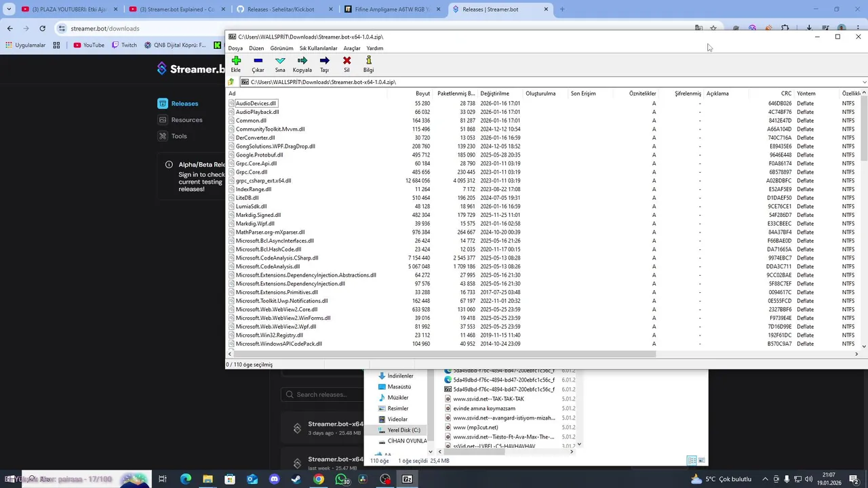Switch Explorer to large thumbnails view
The height and width of the screenshot is (488, 868).
pyautogui.click(x=702, y=461)
